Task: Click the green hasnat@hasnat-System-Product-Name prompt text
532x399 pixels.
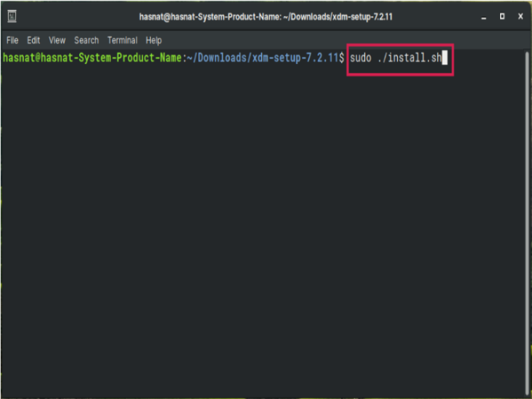Action: click(92, 58)
